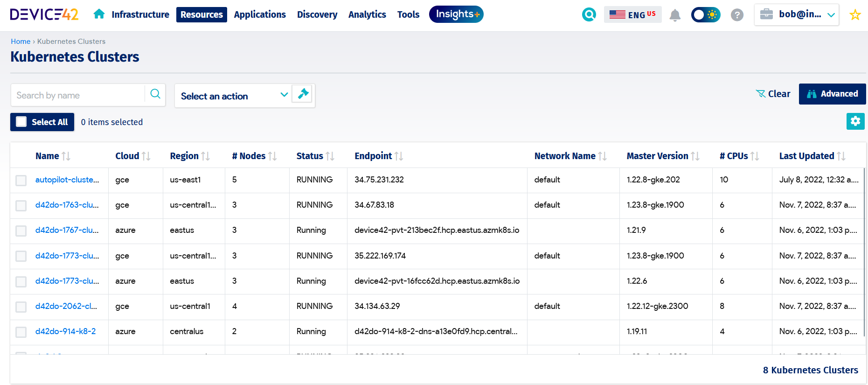The height and width of the screenshot is (385, 868).
Task: Open table settings gear icon
Action: point(855,121)
